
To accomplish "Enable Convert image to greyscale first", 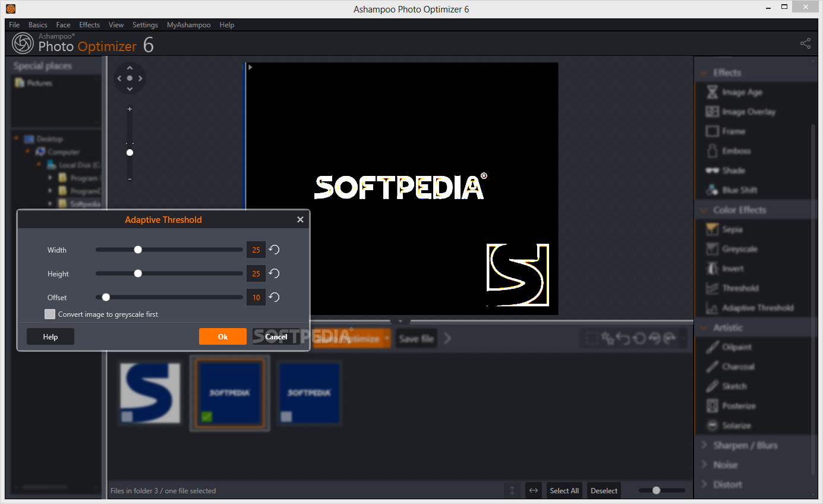I will pyautogui.click(x=50, y=314).
